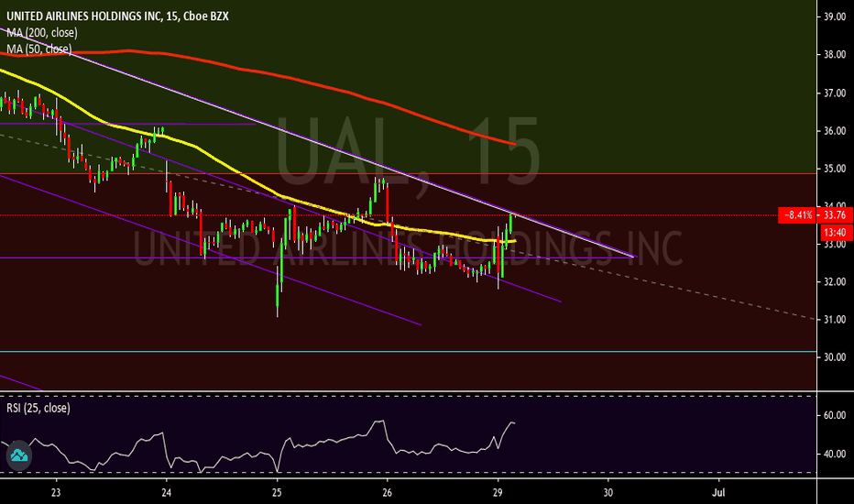Click the 36.00 price axis label
The height and width of the screenshot is (504, 854).
835,131
